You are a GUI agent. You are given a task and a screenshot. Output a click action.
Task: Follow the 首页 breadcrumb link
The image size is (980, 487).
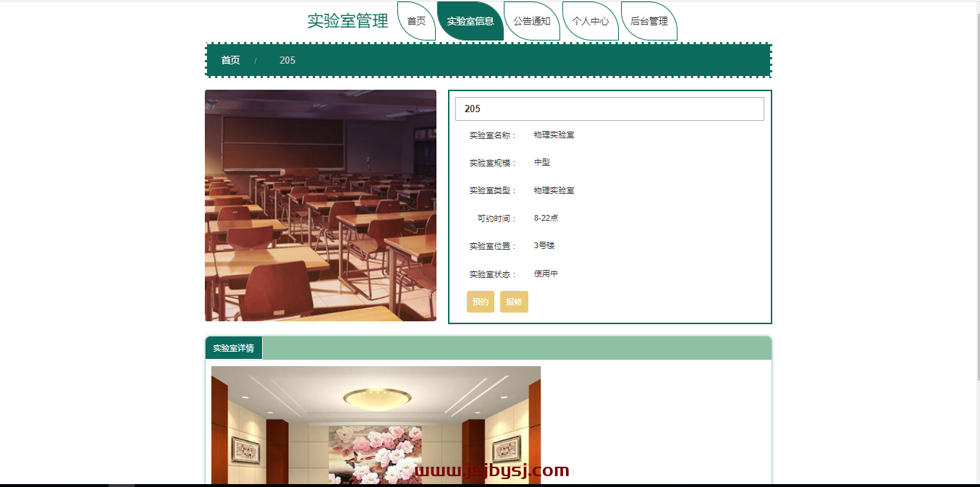click(231, 60)
